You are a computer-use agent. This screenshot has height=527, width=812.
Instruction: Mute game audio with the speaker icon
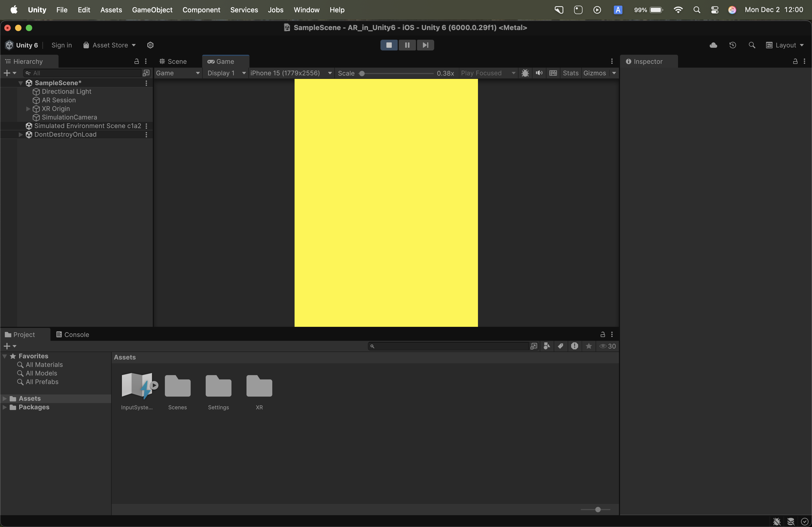pyautogui.click(x=539, y=73)
